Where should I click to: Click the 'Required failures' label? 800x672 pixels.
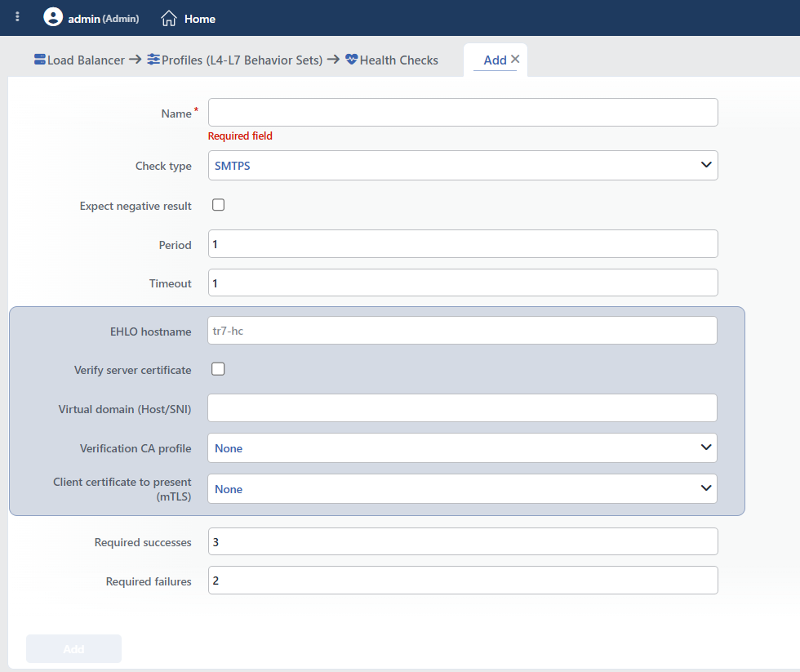[149, 581]
